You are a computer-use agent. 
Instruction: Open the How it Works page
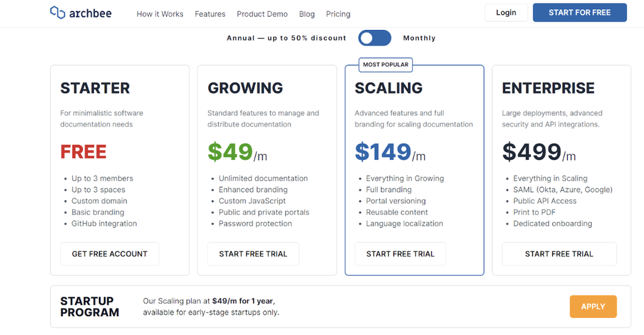click(160, 14)
